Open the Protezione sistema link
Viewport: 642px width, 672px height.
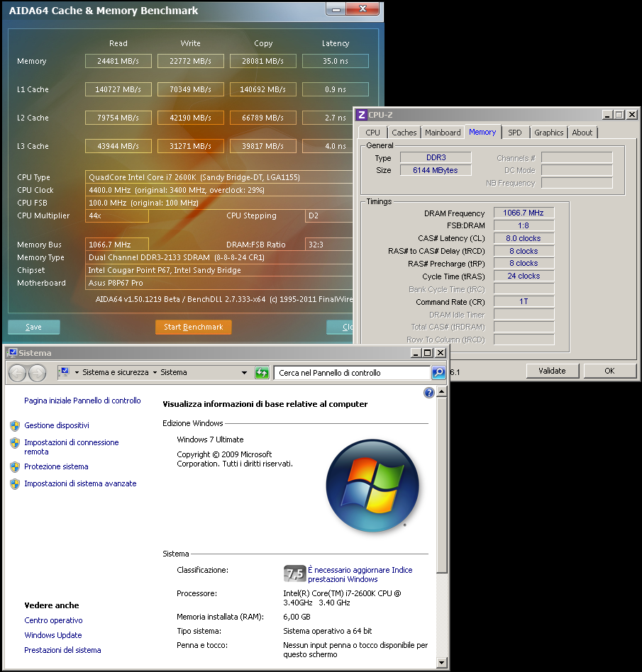click(x=56, y=466)
